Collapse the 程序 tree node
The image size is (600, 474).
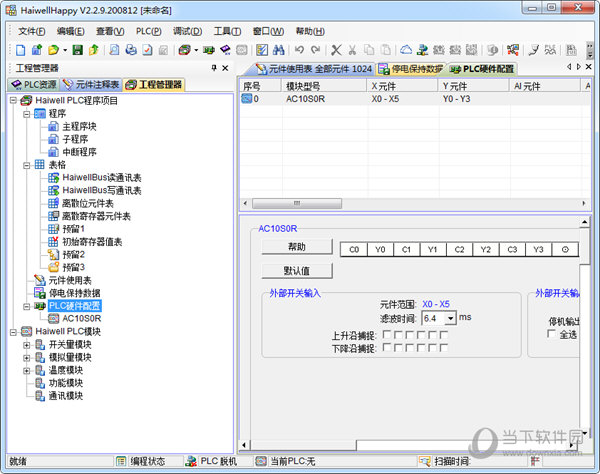pyautogui.click(x=26, y=114)
